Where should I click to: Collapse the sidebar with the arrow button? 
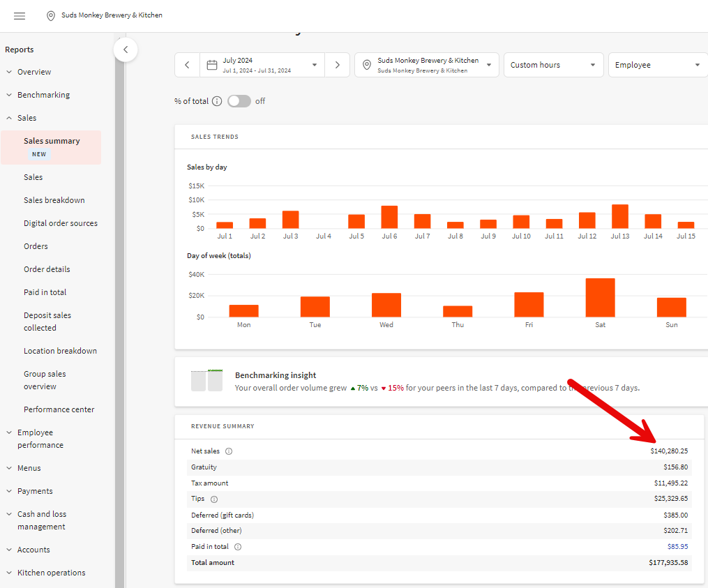tap(126, 50)
